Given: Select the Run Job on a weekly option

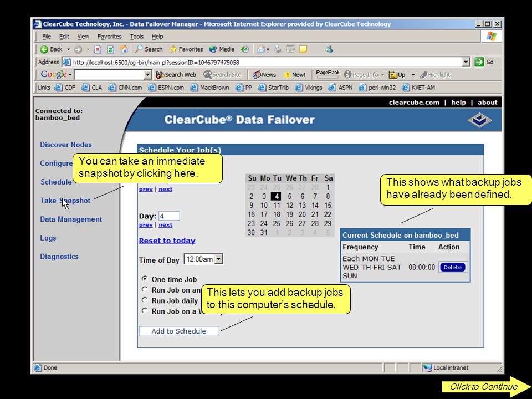Looking at the screenshot, I should (x=145, y=310).
